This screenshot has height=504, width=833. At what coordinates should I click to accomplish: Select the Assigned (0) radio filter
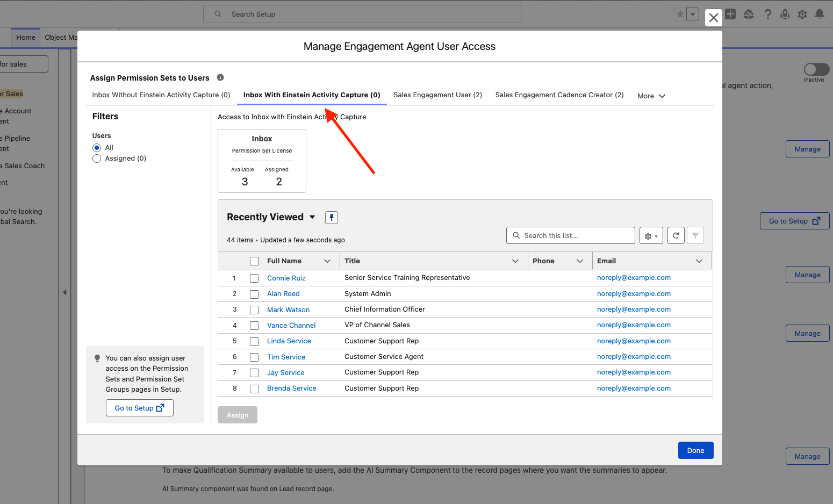(97, 159)
